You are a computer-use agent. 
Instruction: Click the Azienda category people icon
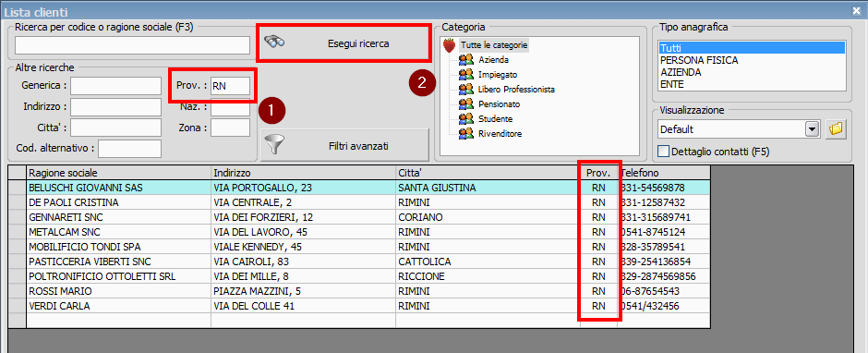pyautogui.click(x=466, y=59)
